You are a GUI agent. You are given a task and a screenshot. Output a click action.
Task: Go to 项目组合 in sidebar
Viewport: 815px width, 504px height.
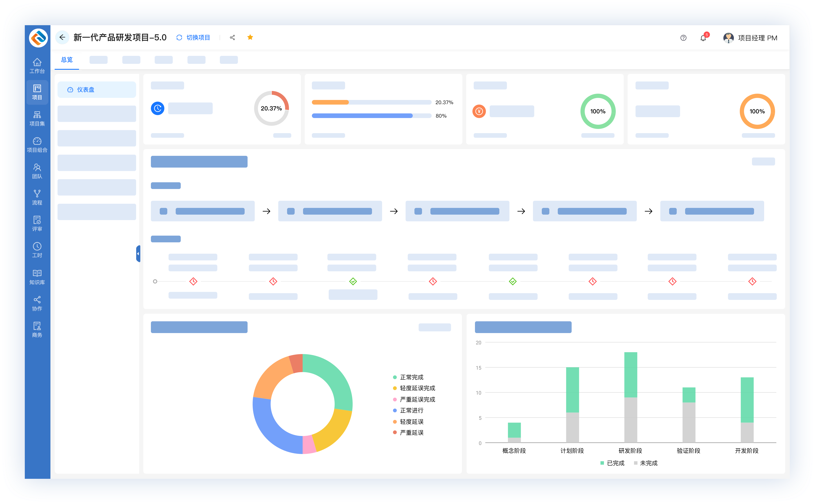point(37,145)
